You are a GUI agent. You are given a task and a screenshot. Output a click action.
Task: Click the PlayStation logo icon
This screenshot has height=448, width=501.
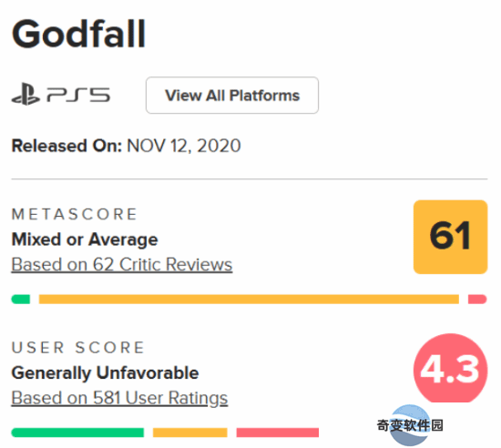pyautogui.click(x=26, y=94)
